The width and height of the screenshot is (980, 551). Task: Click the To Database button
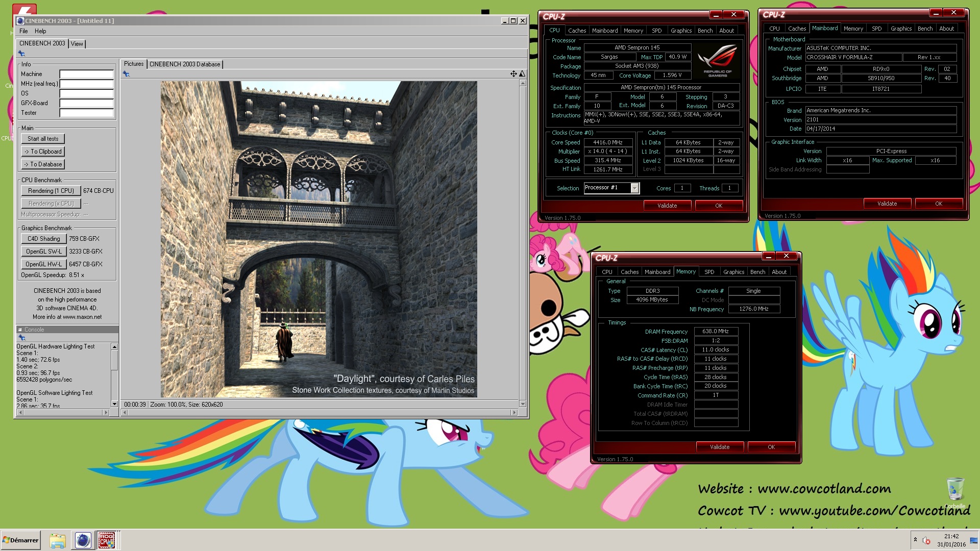pos(43,164)
